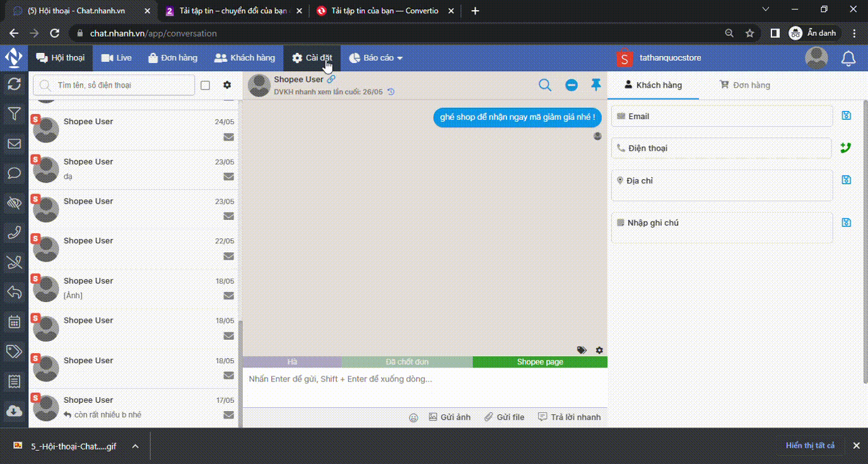Tick the select-all conversations checkbox
The width and height of the screenshot is (868, 464).
pyautogui.click(x=205, y=85)
